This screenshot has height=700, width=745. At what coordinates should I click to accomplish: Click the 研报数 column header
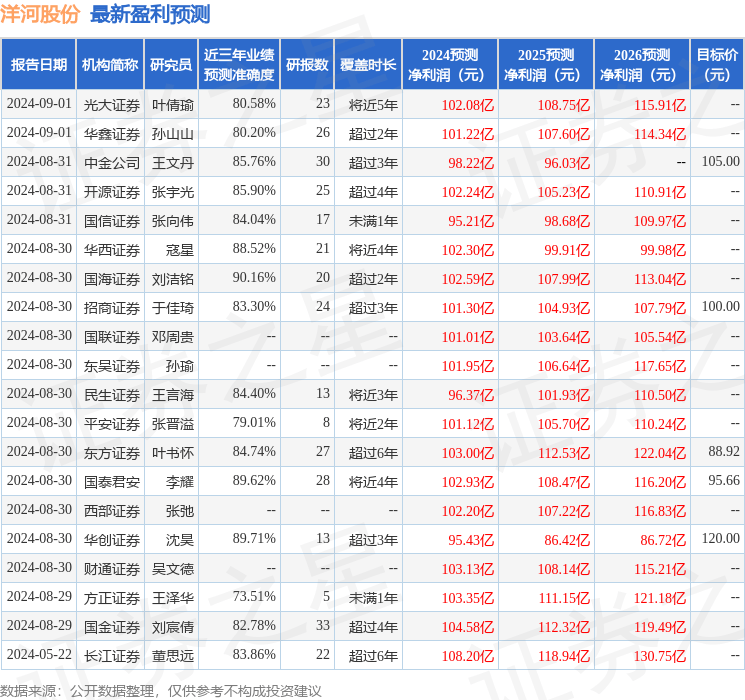click(307, 64)
